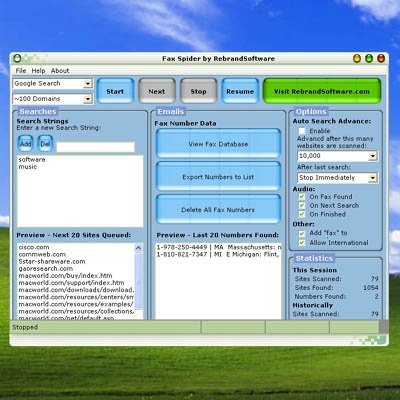400x400 pixels.
Task: Click green maximize window button
Action: (x=369, y=59)
